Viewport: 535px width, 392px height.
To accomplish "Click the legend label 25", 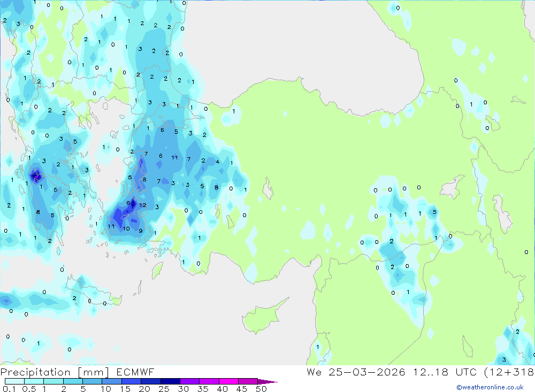I will pyautogui.click(x=164, y=389).
